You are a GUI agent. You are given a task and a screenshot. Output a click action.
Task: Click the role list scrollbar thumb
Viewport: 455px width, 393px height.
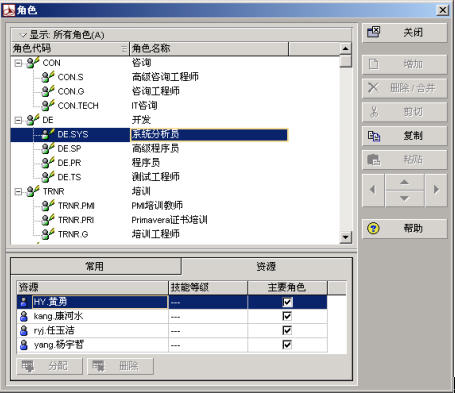pyautogui.click(x=346, y=61)
